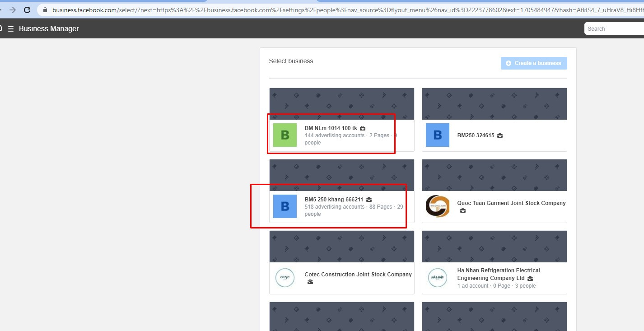
Task: Click the "Select business" heading text
Action: point(291,61)
